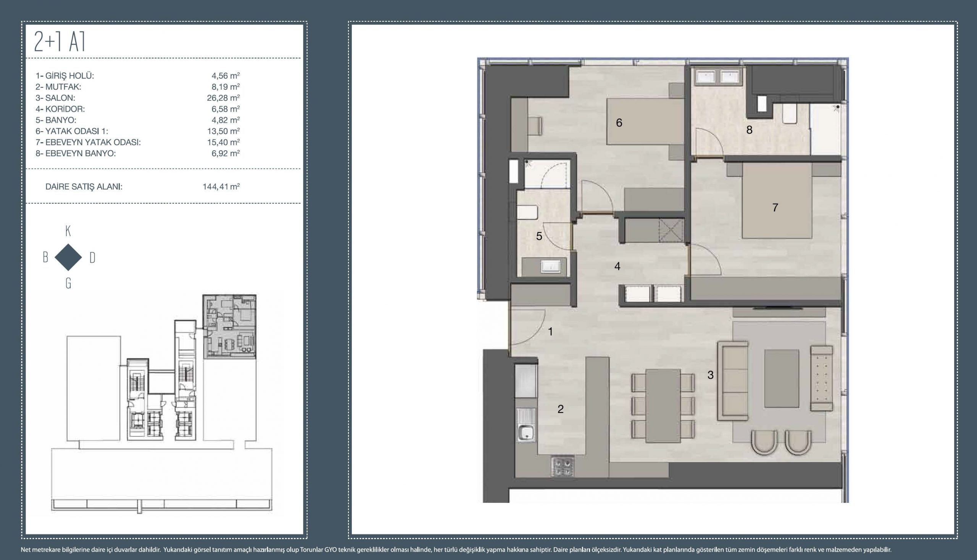Click the dining table in the salon

[663, 406]
